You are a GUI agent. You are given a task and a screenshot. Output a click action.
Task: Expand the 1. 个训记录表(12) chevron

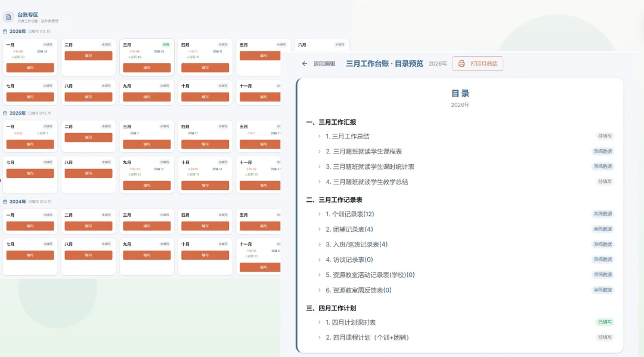320,214
